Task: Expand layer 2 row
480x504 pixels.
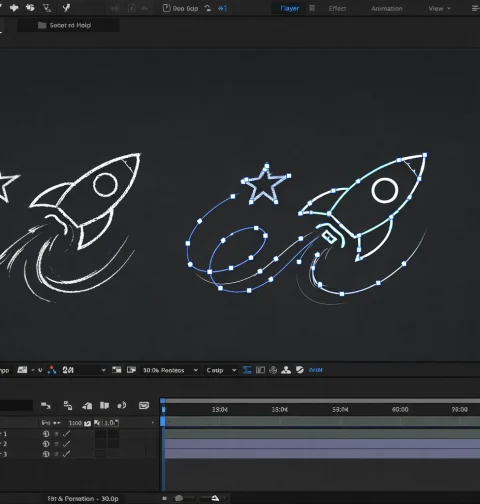Action: (1, 444)
